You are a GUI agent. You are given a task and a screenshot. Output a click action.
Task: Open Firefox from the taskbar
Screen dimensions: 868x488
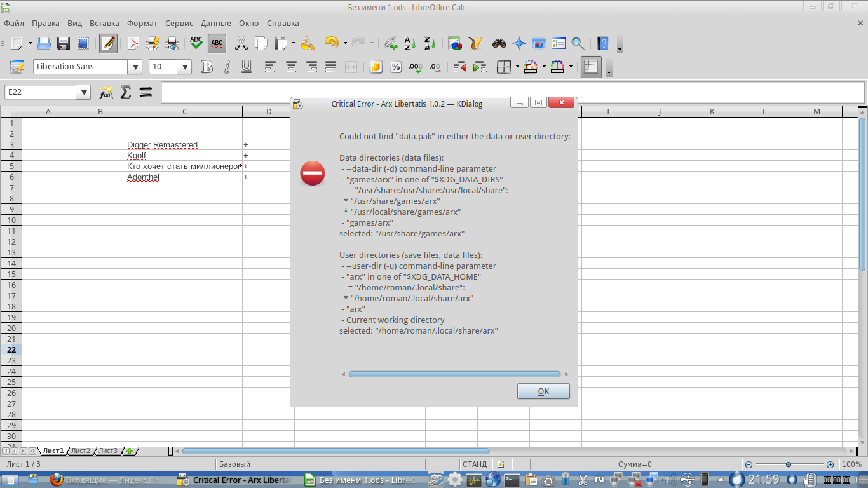point(57,480)
